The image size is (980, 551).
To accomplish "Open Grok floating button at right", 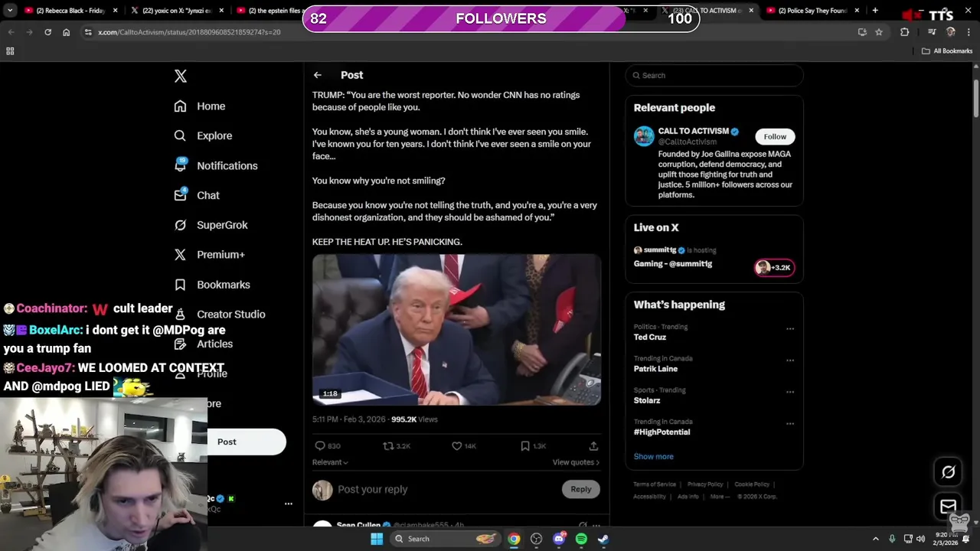I will point(948,472).
